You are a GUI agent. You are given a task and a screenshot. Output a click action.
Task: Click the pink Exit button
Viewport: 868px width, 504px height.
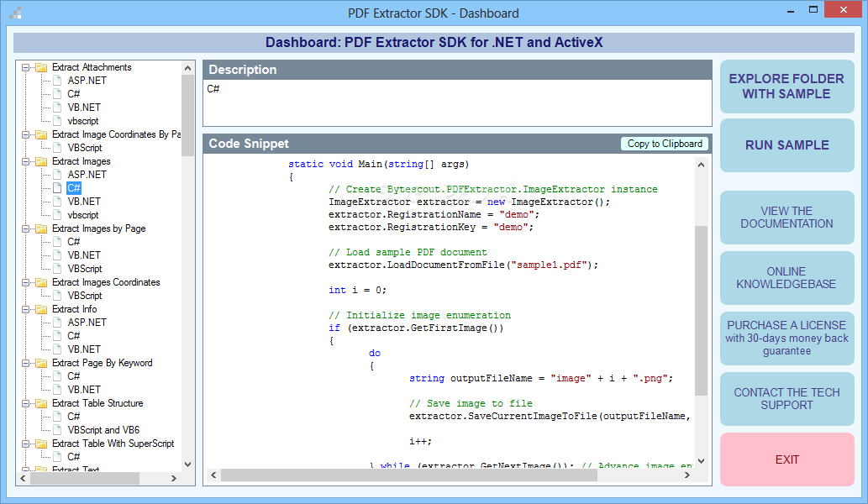[786, 459]
